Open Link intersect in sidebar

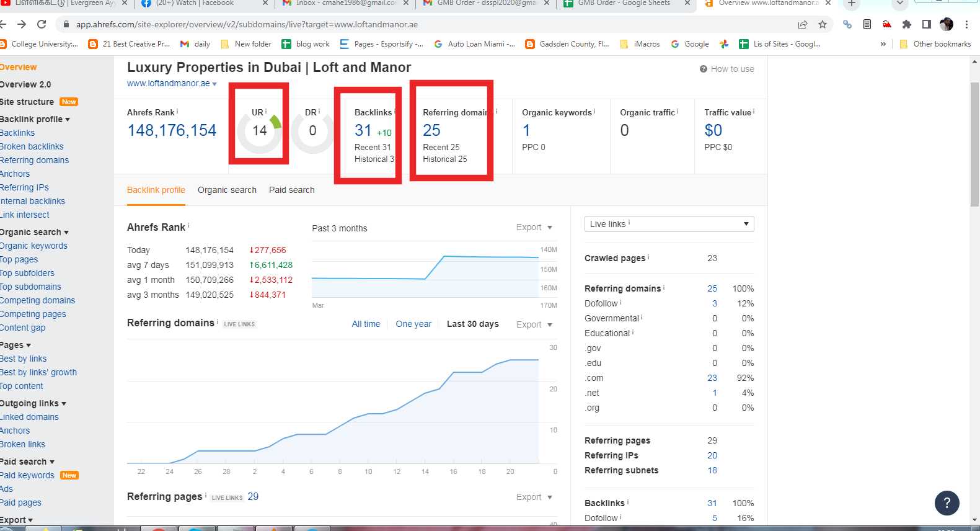point(25,215)
